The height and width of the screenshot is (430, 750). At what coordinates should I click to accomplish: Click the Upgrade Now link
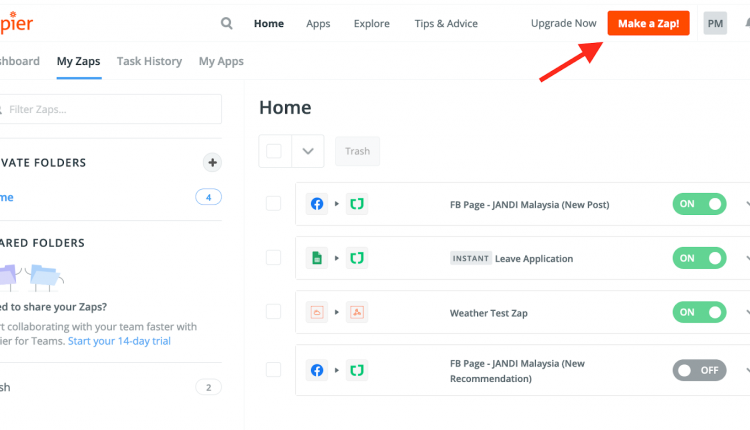[563, 23]
